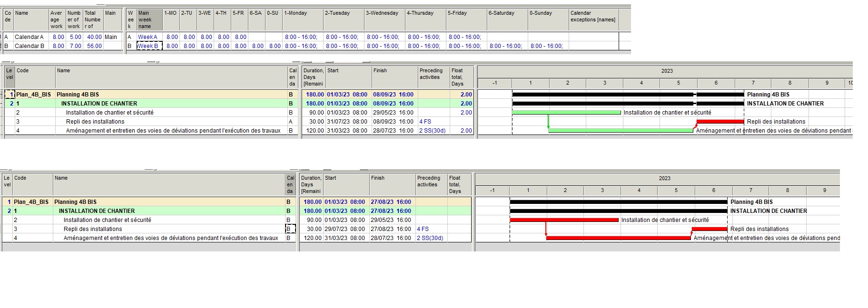
Task: Click Calendar B's Sunday 8:00 - 16:00 hours cell
Action: click(548, 46)
